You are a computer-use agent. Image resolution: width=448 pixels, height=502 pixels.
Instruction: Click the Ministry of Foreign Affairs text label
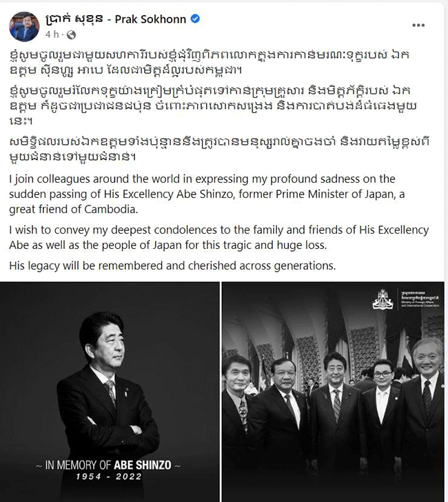click(420, 299)
